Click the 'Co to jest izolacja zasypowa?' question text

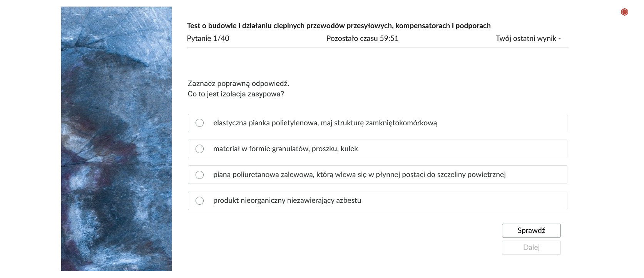pos(236,94)
